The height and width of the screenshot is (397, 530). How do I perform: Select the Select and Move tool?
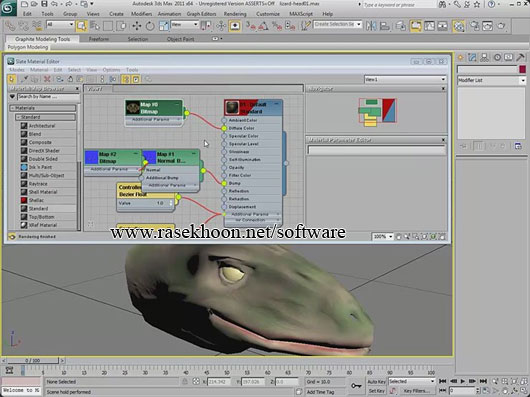pos(137,26)
